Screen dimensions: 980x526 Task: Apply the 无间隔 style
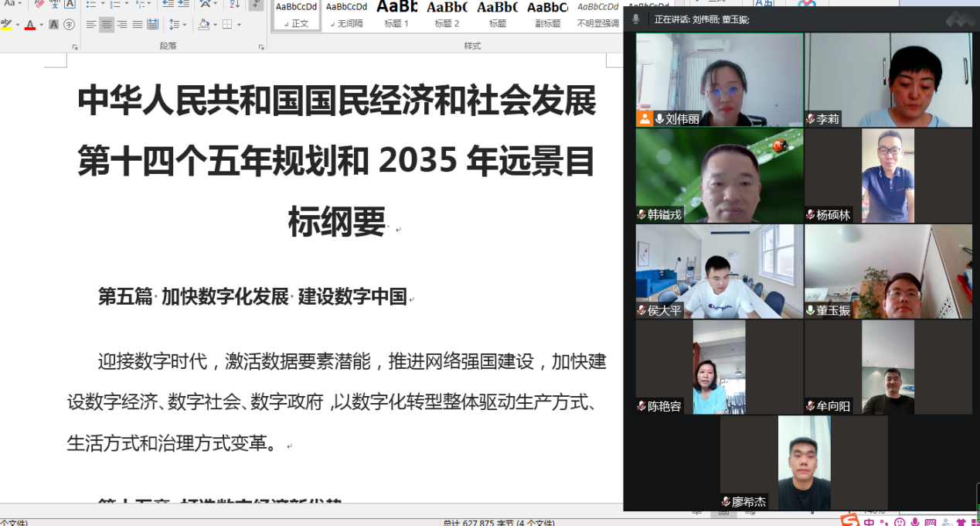(x=346, y=15)
